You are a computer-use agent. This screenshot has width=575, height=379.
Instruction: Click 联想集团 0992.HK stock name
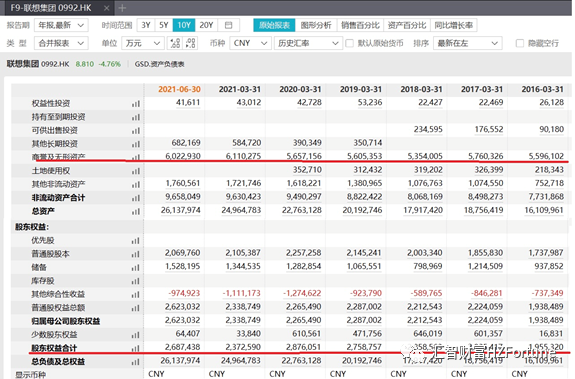tap(38, 64)
